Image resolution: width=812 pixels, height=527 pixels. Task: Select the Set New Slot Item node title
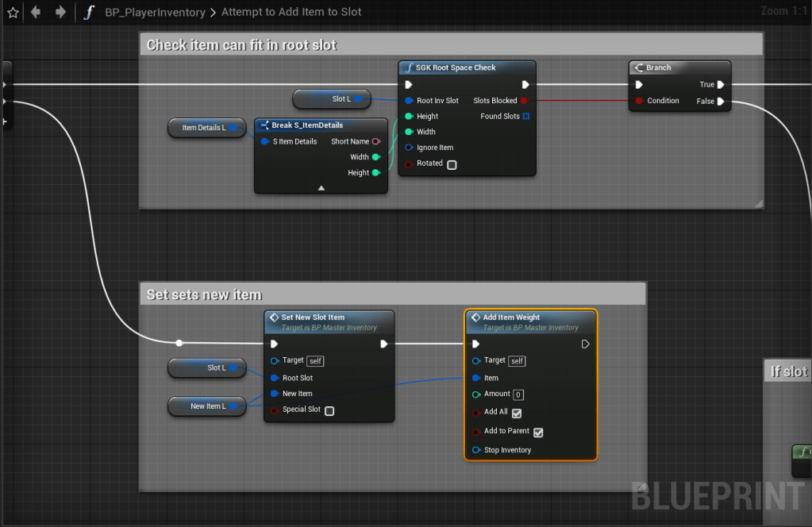pos(313,317)
